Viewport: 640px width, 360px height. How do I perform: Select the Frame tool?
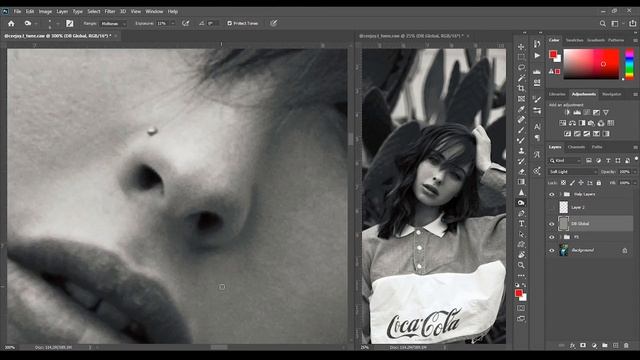521,99
